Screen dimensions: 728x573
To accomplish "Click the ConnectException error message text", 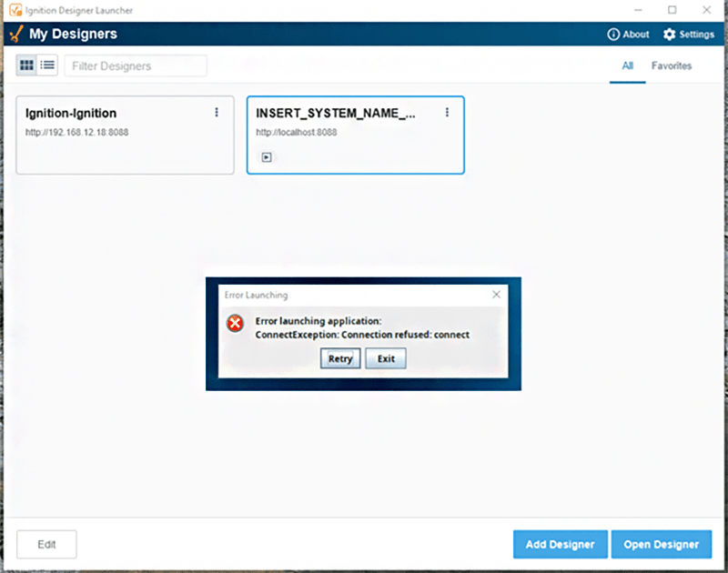I will tap(362, 335).
